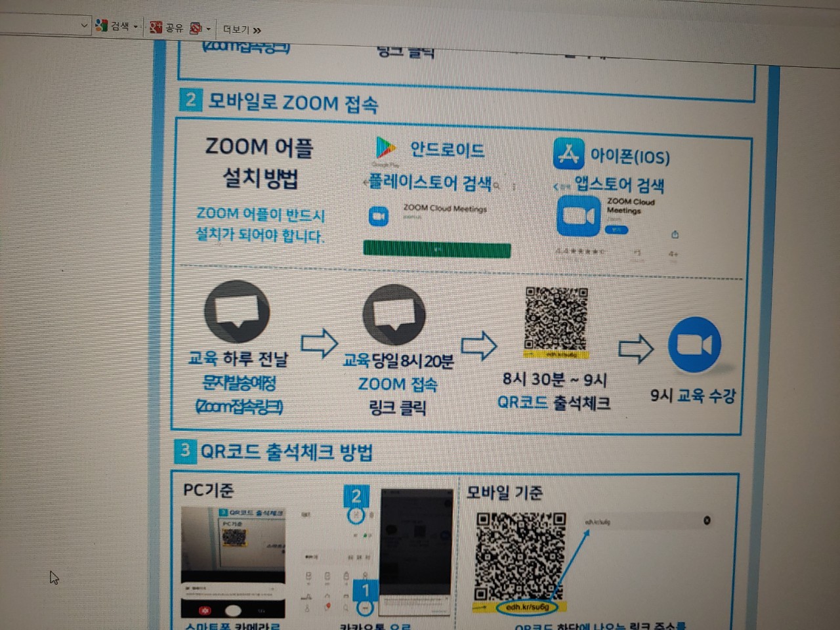Click the 문자발송예정 text

239,382
